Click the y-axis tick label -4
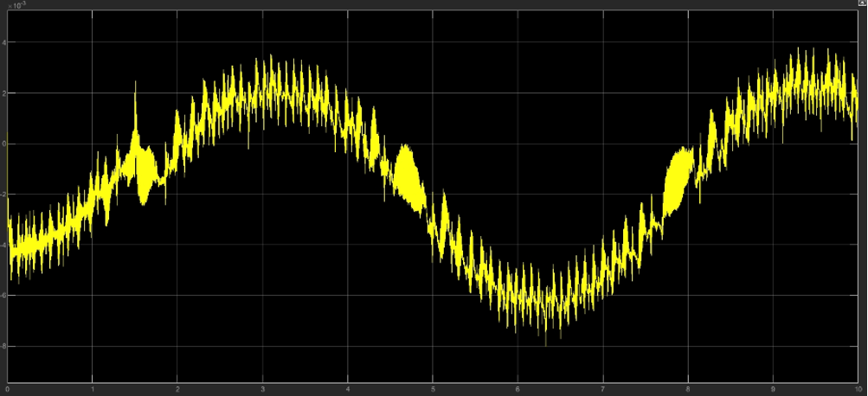868x396 pixels. pyautogui.click(x=3, y=245)
